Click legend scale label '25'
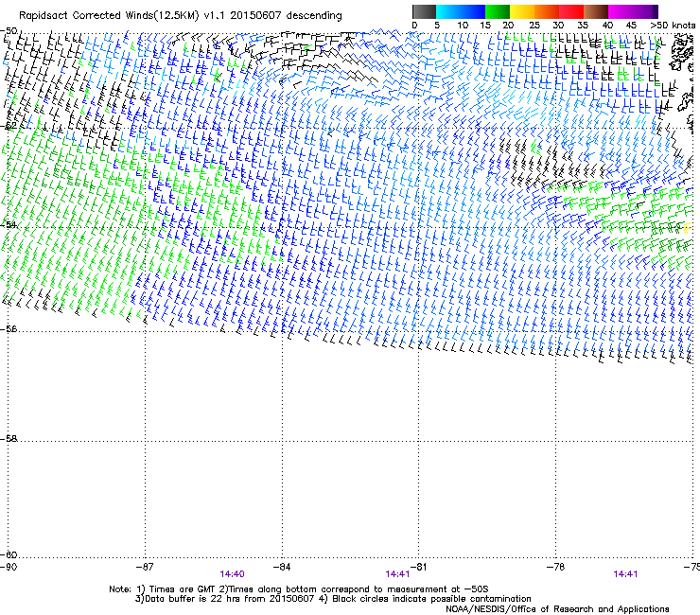The width and height of the screenshot is (700, 615). click(x=534, y=26)
